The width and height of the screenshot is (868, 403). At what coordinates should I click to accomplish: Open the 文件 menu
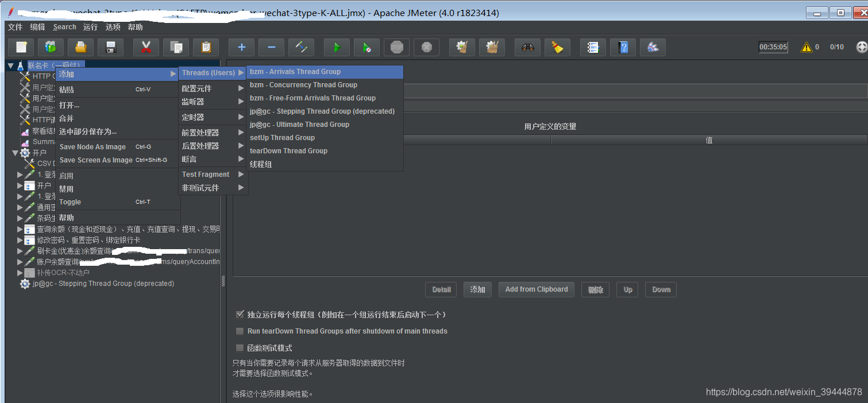(x=16, y=27)
